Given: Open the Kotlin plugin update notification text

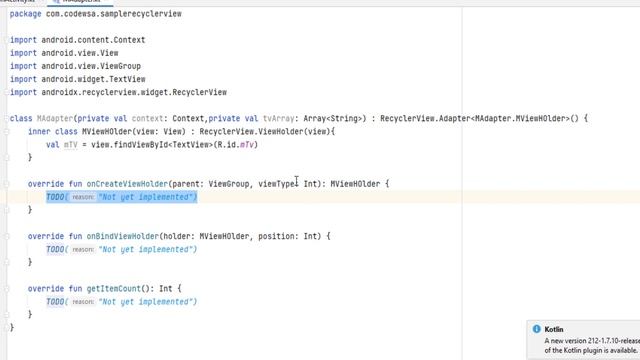Looking at the screenshot, I should coord(592,345).
